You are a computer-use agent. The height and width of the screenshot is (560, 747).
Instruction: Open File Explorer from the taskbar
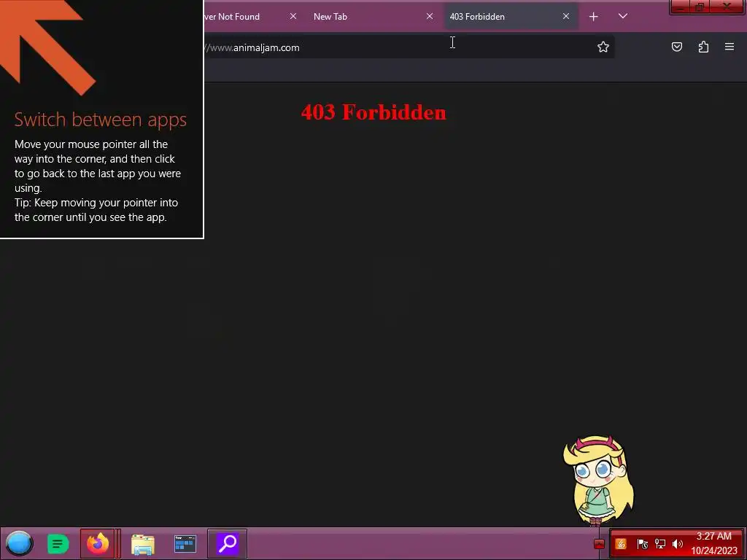coord(143,544)
